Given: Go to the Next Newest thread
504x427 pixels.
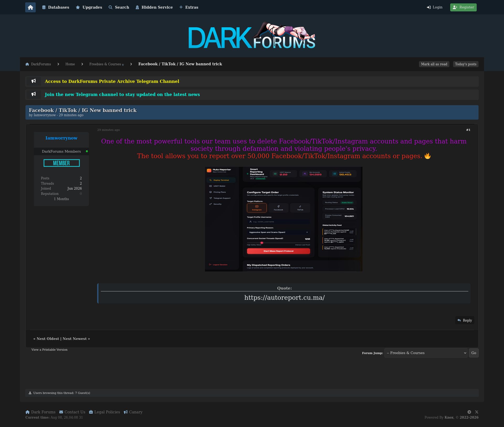Looking at the screenshot, I should click(75, 339).
